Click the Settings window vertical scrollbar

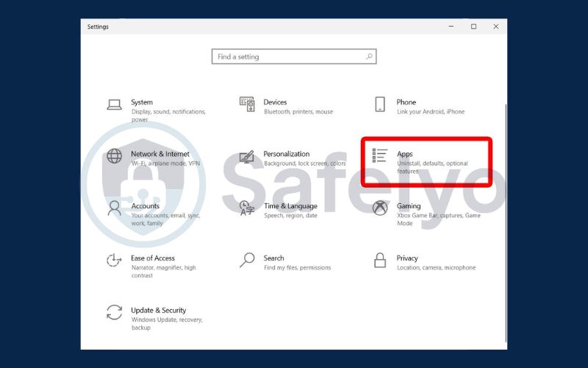point(506,224)
